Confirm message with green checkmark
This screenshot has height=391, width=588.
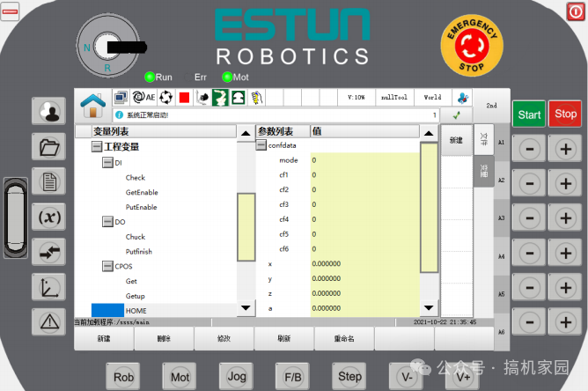coord(456,115)
